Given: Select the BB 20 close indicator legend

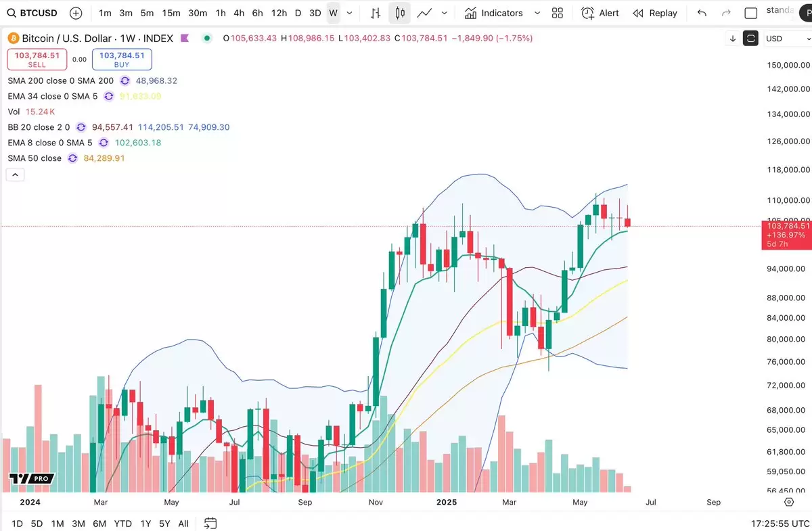Looking at the screenshot, I should point(39,127).
